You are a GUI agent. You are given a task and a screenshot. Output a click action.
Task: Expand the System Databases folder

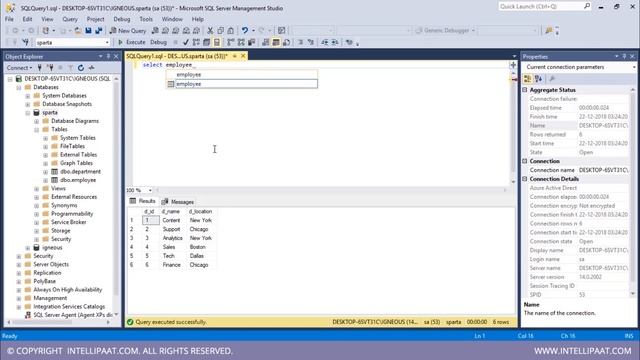click(28, 96)
